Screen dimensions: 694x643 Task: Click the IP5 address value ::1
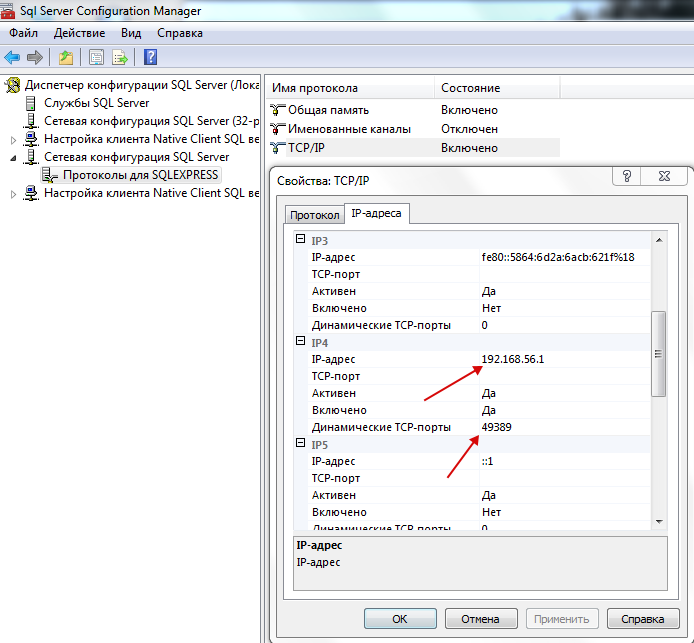point(487,461)
